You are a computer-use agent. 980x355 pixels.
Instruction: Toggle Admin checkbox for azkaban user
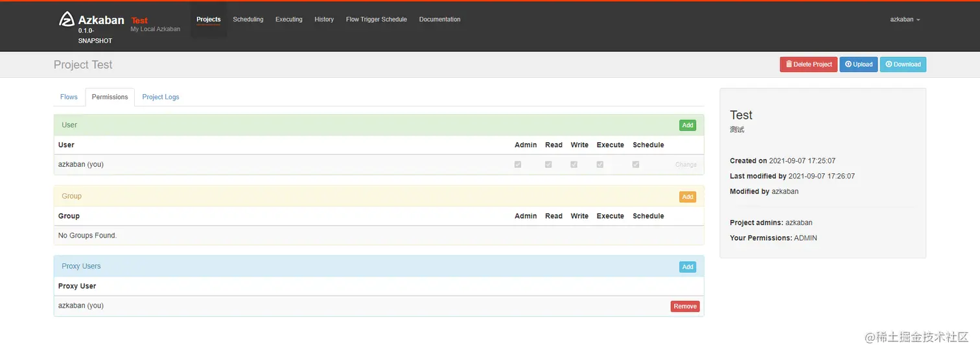(517, 164)
